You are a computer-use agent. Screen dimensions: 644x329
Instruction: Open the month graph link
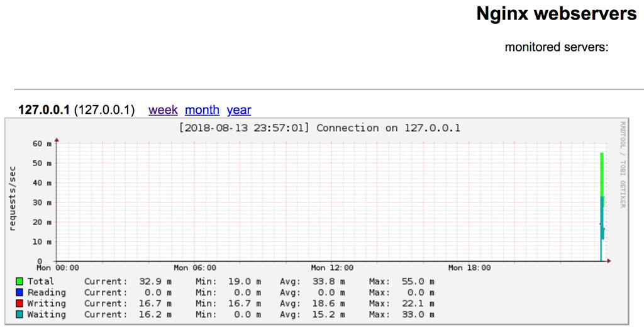pos(202,110)
